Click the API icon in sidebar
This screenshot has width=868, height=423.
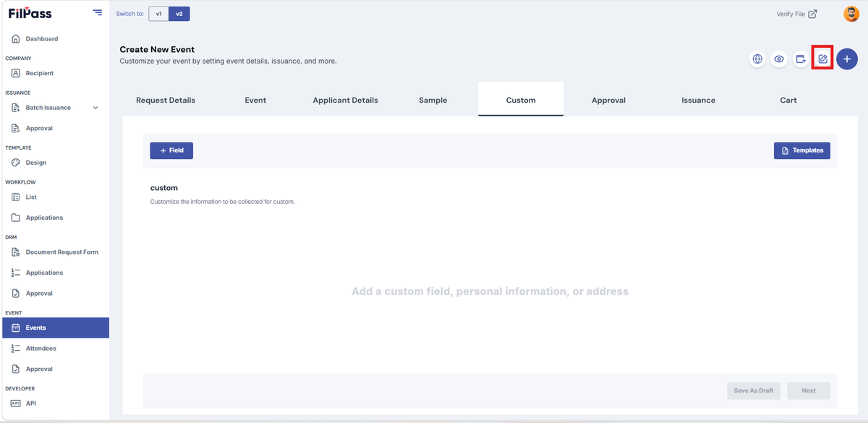point(16,403)
